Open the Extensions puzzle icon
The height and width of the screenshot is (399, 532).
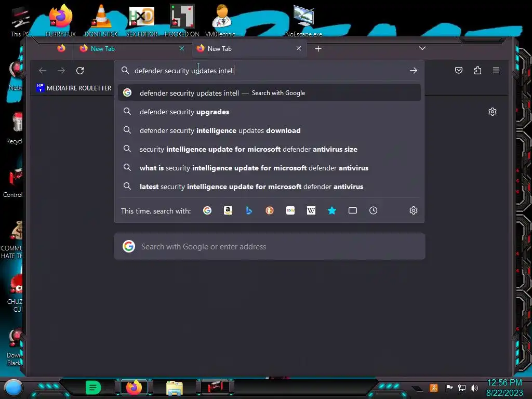tap(478, 70)
